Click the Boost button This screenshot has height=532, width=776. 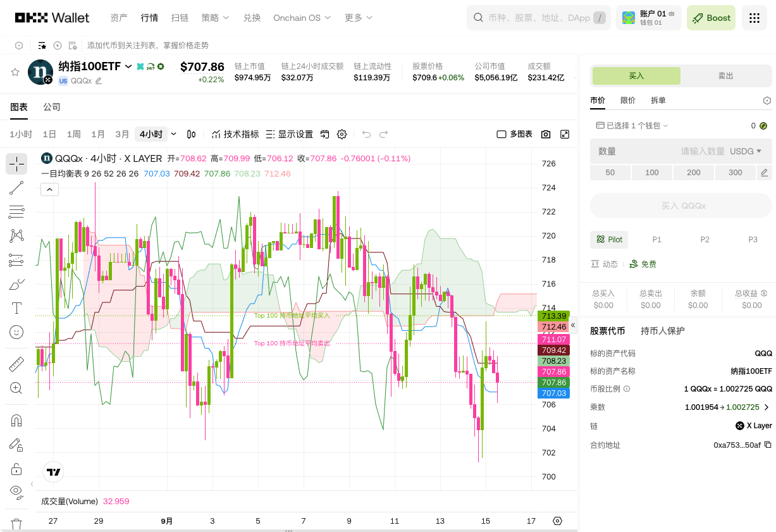click(x=711, y=18)
